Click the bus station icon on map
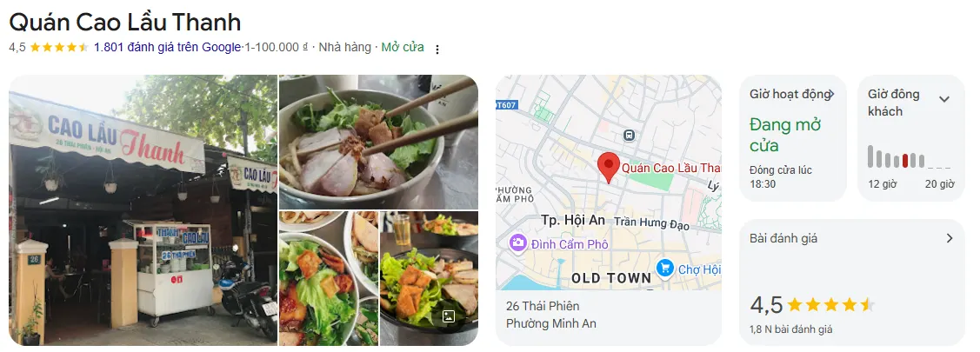This screenshot has width=980, height=352. tap(630, 135)
